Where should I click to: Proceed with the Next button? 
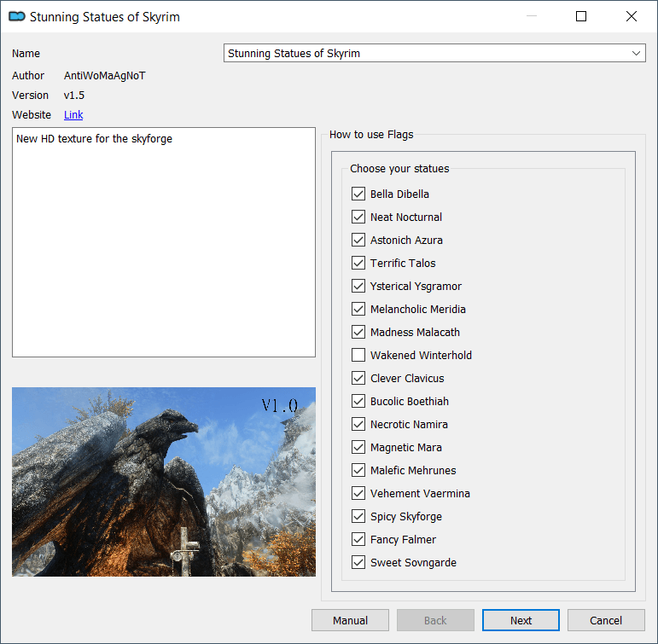click(x=521, y=620)
